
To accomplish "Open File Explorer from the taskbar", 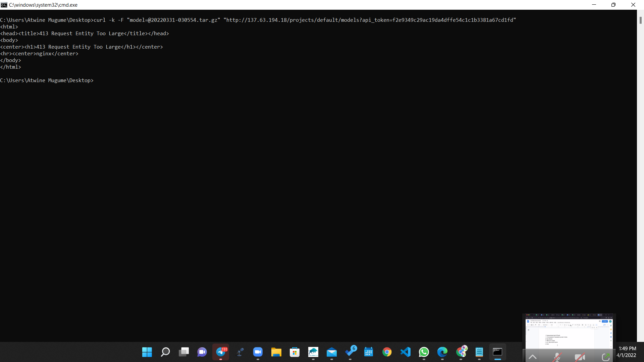I will tap(276, 352).
